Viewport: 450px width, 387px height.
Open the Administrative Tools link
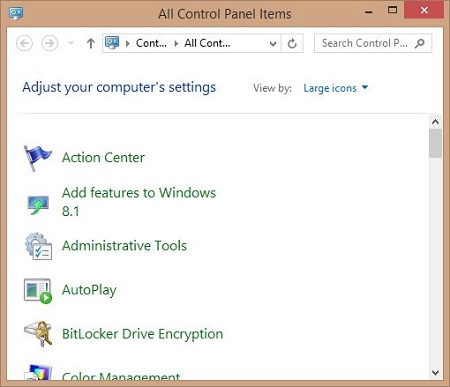pos(124,246)
